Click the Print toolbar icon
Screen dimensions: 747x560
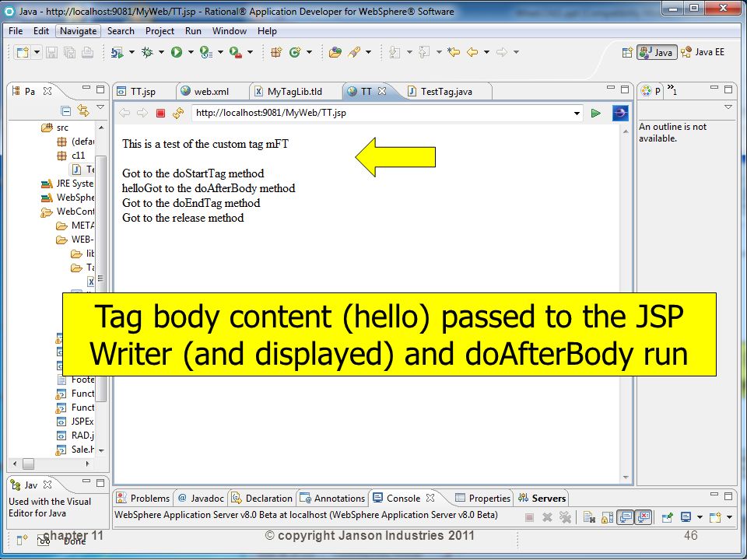point(87,52)
